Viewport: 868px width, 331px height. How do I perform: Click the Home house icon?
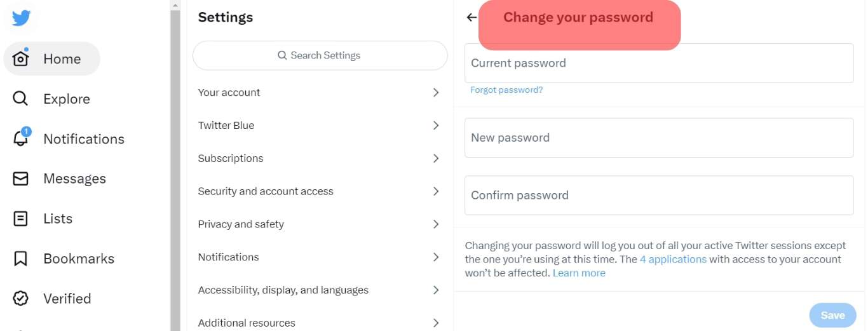21,58
